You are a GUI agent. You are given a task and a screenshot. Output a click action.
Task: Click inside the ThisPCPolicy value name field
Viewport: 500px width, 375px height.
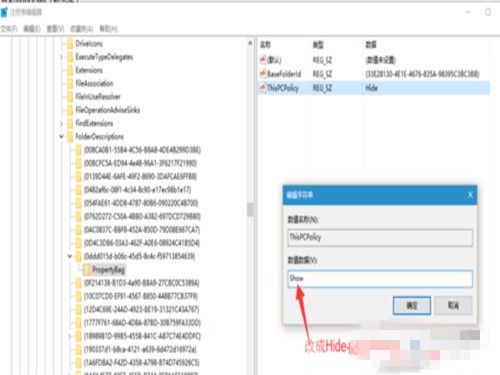[380, 238]
